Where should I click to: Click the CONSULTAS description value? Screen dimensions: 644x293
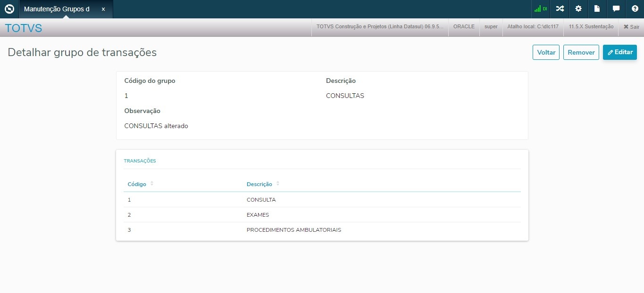(x=345, y=96)
